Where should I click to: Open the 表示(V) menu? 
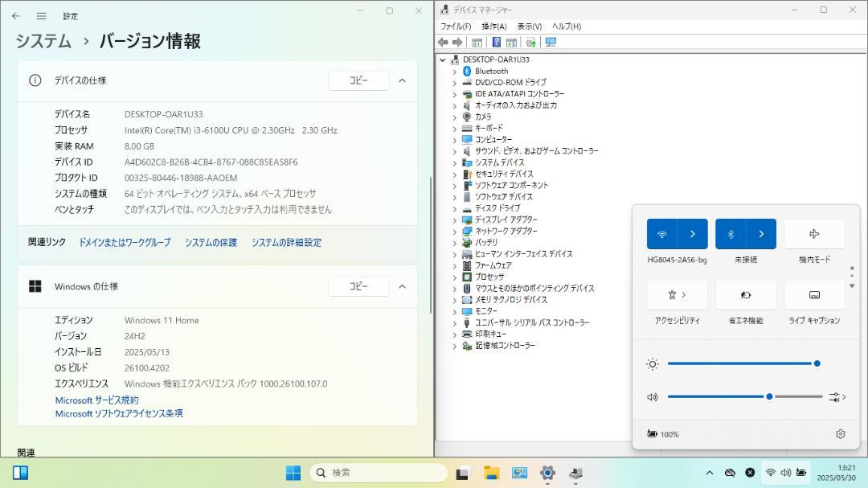[529, 26]
